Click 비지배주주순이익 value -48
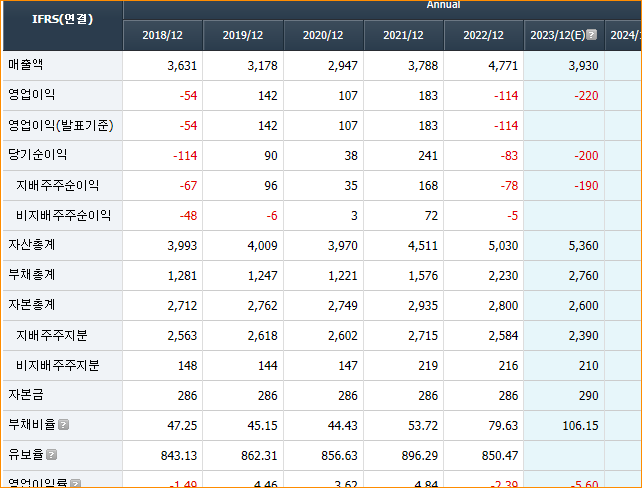This screenshot has width=642, height=488. (x=188, y=216)
